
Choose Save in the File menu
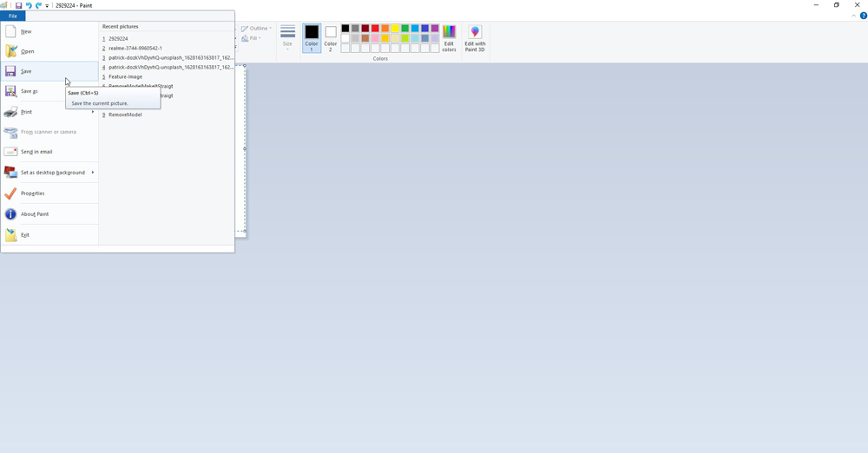[x=49, y=71]
